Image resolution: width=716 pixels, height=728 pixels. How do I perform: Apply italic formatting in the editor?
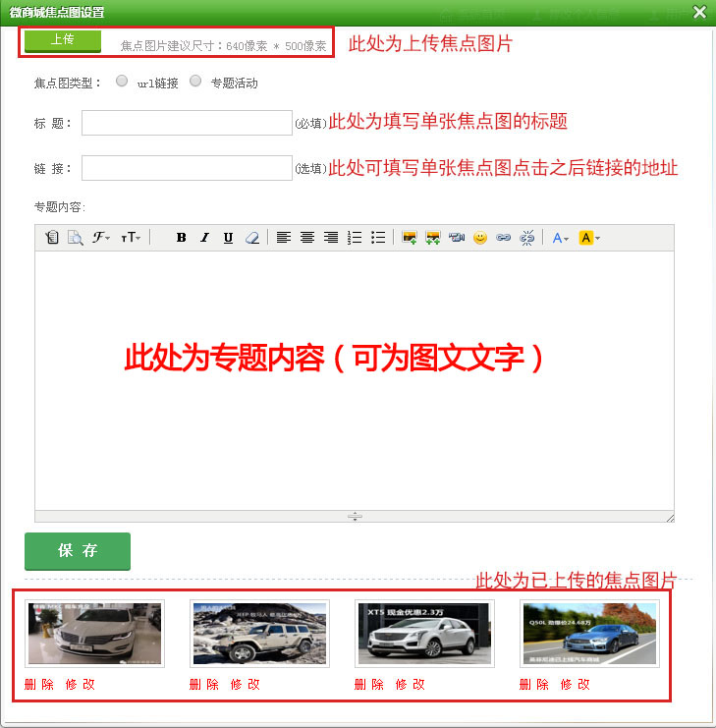click(x=205, y=238)
